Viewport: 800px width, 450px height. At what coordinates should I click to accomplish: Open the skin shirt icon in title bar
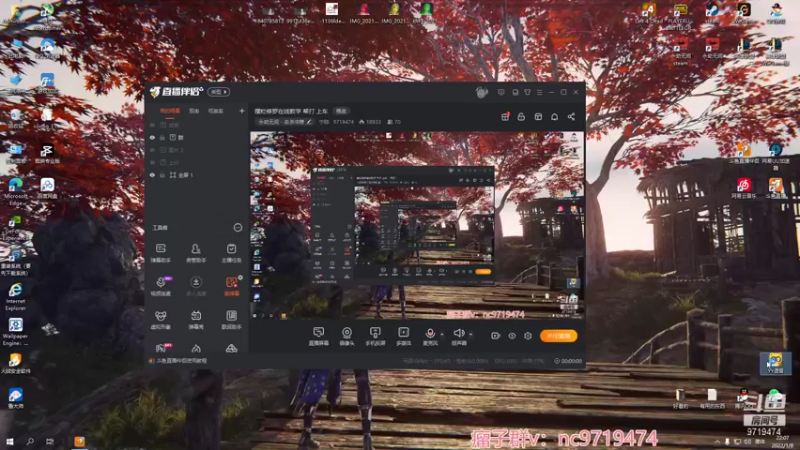coord(527,92)
